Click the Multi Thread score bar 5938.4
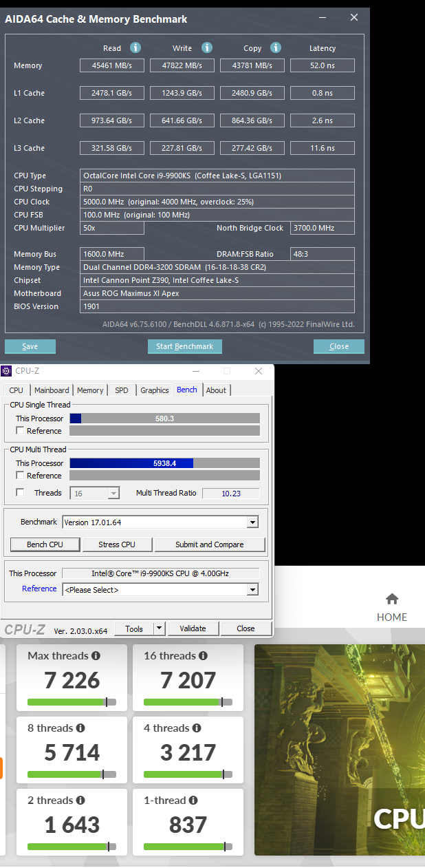 pyautogui.click(x=165, y=463)
